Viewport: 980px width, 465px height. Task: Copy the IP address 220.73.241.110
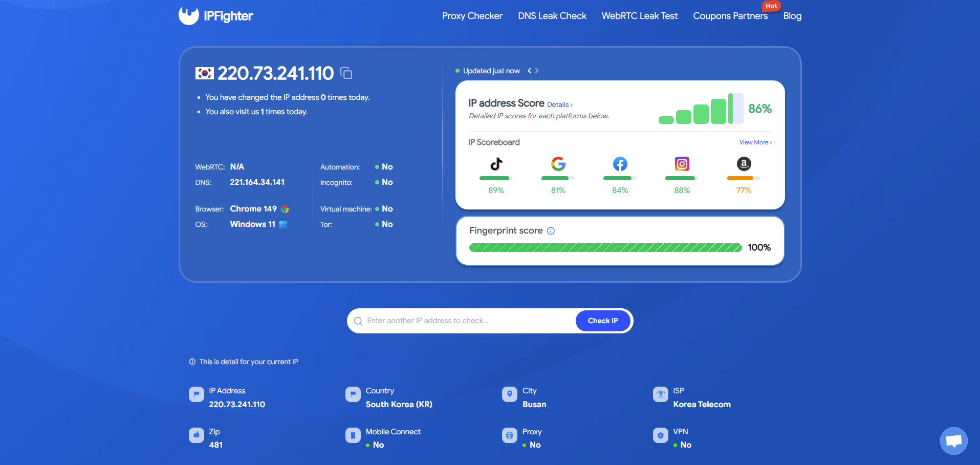(346, 73)
